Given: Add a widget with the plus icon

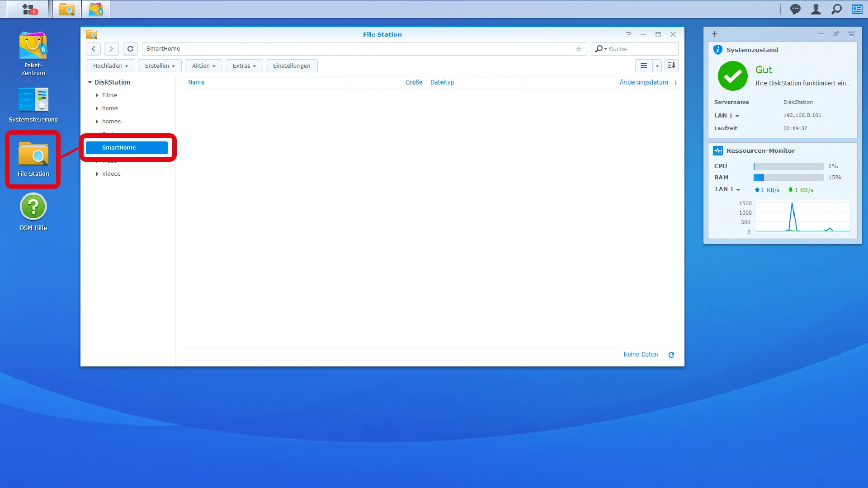Looking at the screenshot, I should tap(715, 34).
